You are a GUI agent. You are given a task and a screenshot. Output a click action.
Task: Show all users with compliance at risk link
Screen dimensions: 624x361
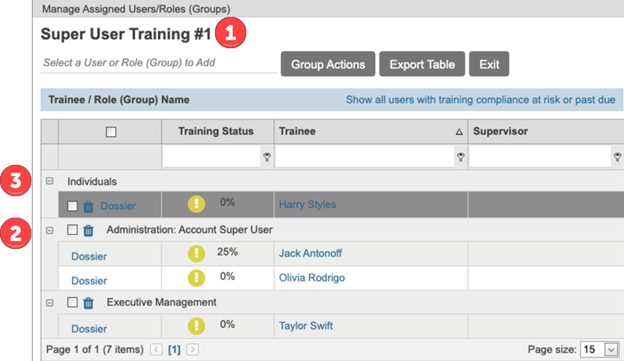click(x=480, y=100)
